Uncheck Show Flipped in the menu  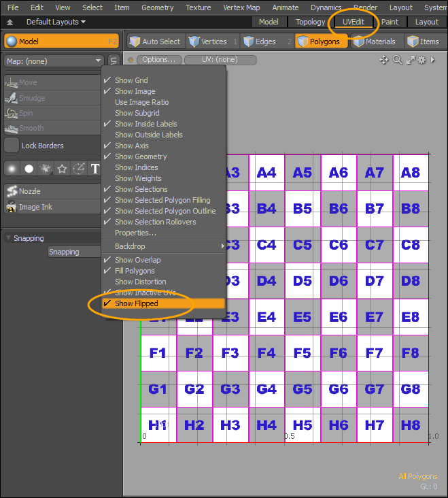click(136, 303)
